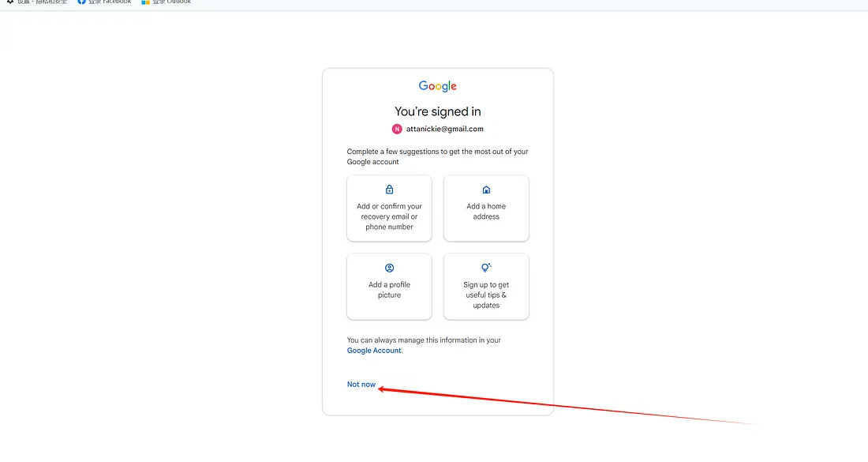Click the Outlook logo in bookmarks bar
This screenshot has width=868, height=462.
coord(145,2)
